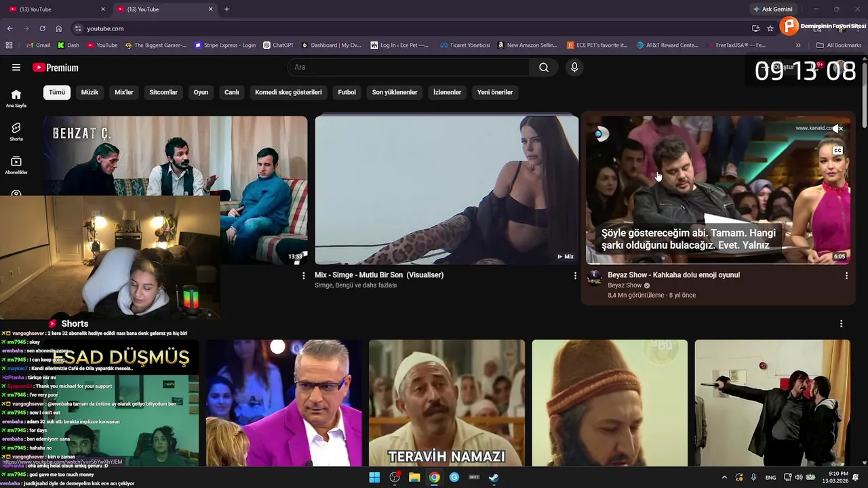Open a new browser tab

pyautogui.click(x=226, y=9)
